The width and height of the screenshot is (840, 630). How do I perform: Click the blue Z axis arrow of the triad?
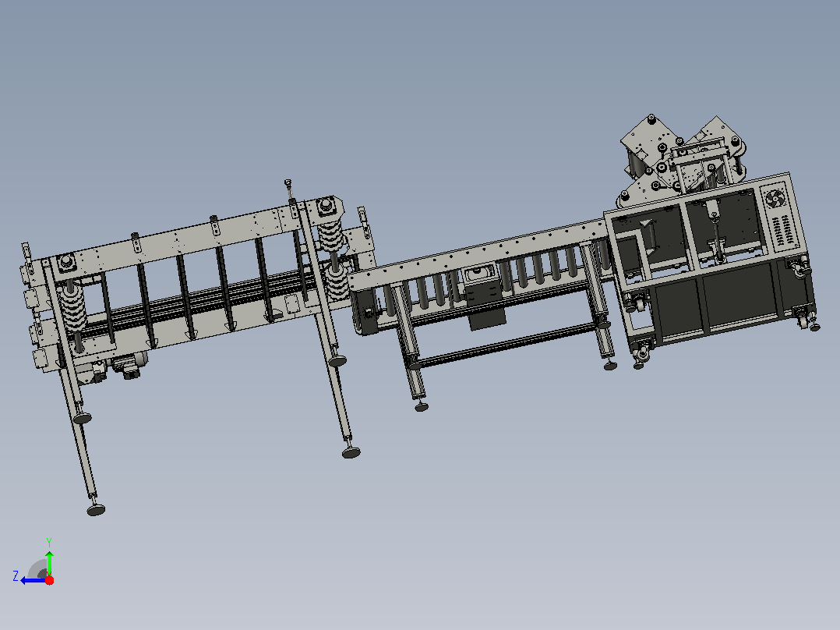(32, 580)
